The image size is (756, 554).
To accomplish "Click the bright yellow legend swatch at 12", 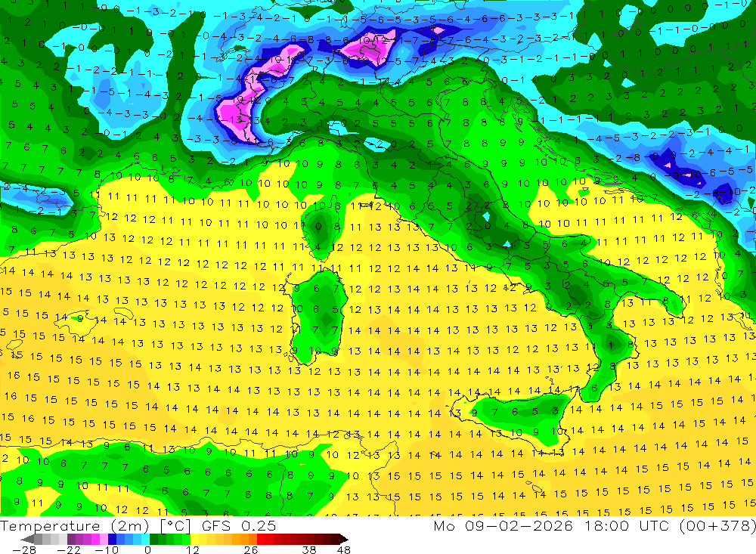I will click(x=195, y=539).
